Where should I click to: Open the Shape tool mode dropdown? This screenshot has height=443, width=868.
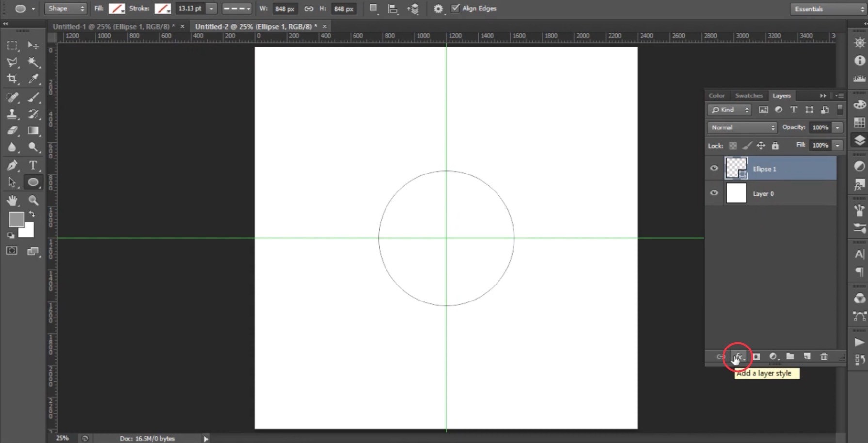click(x=65, y=8)
